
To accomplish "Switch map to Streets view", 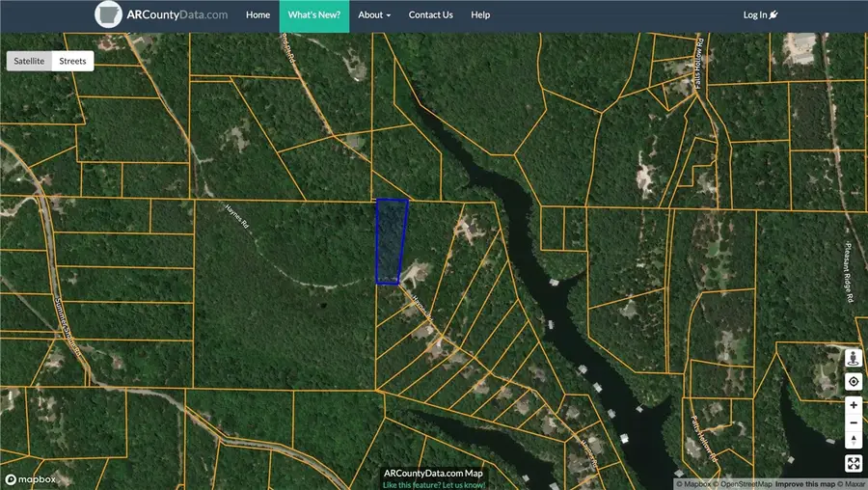I will click(x=72, y=61).
